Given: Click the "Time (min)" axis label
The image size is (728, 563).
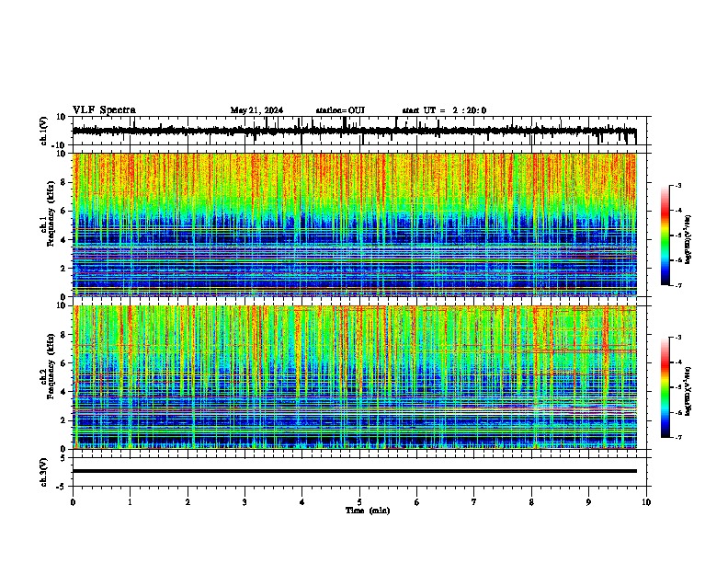Looking at the screenshot, I should [368, 511].
